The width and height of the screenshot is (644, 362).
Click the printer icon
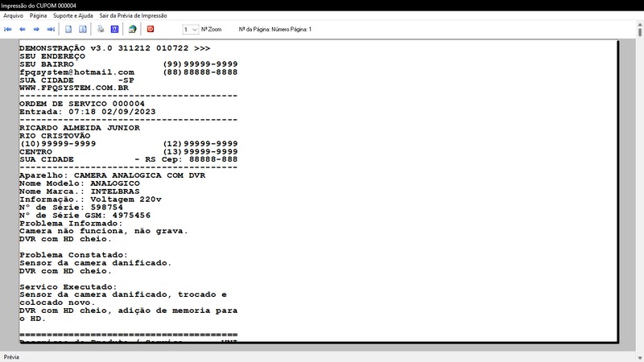click(101, 29)
